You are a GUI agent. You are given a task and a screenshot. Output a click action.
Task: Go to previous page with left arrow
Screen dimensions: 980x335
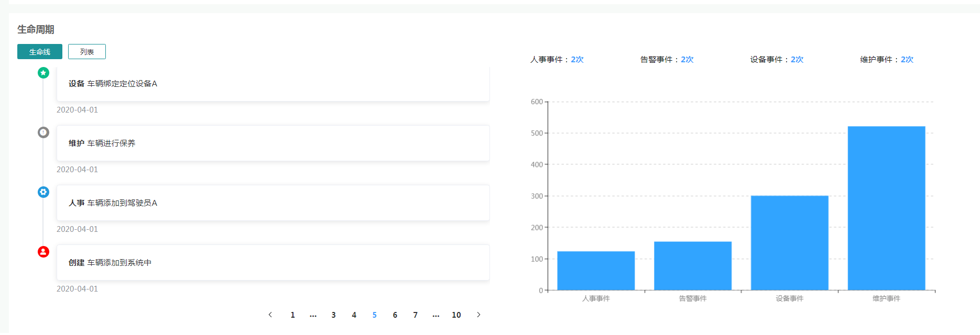270,315
